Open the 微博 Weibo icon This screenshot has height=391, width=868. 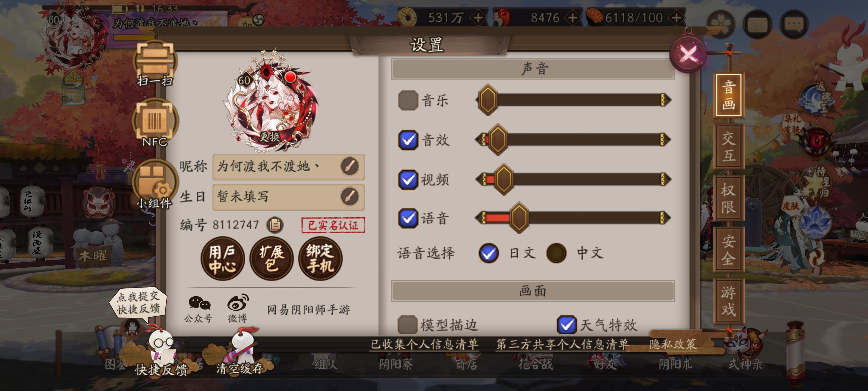pos(238,308)
